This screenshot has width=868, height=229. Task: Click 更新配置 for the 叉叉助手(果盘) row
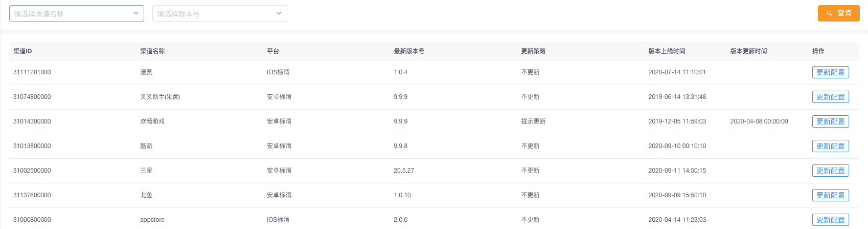click(x=830, y=97)
